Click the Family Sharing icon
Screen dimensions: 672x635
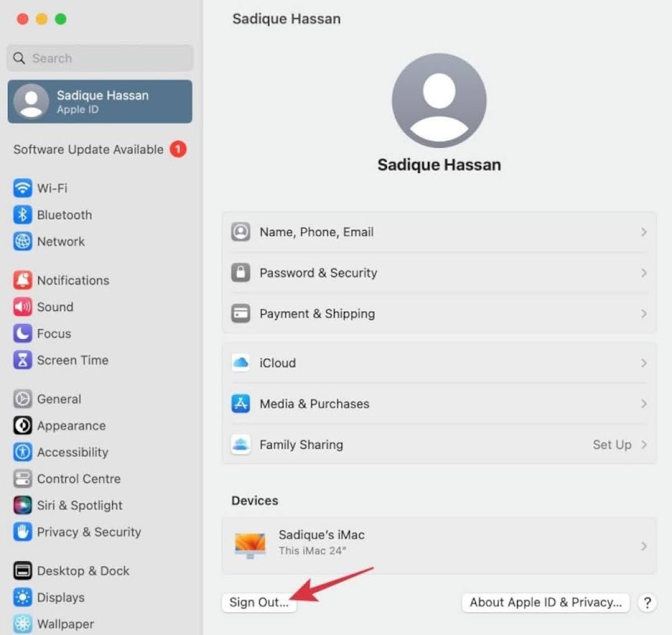click(x=241, y=444)
